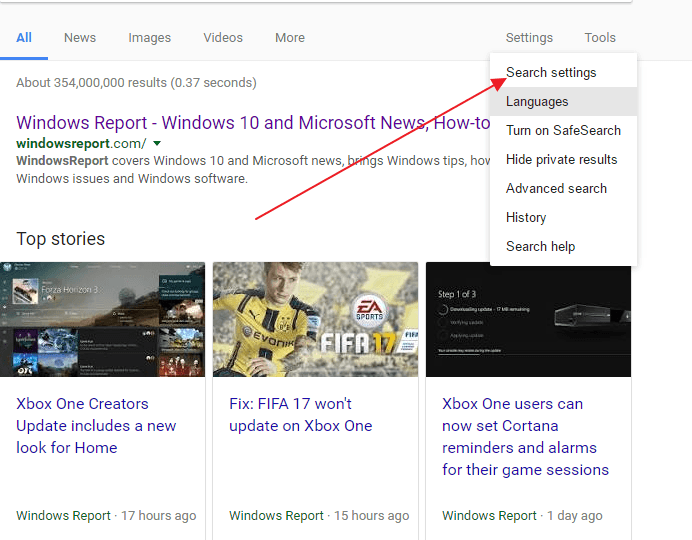Switch to the News results tab

pyautogui.click(x=80, y=38)
